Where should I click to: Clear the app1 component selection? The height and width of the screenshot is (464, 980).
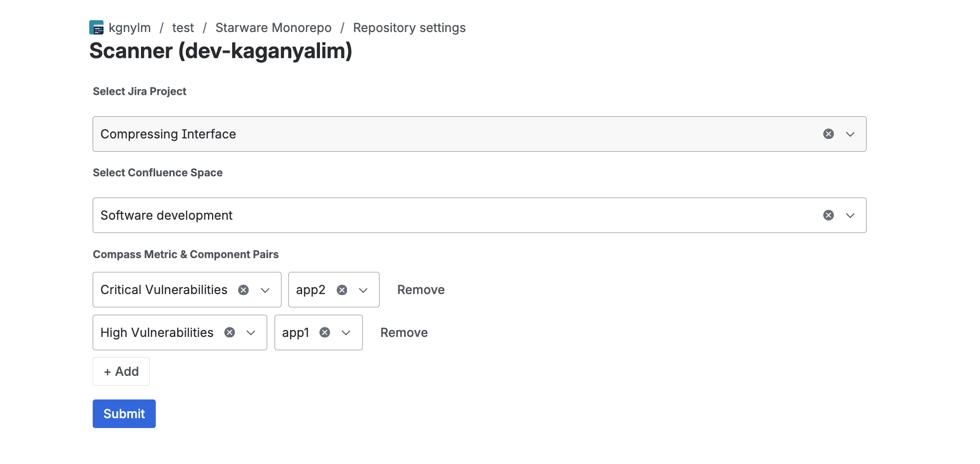click(x=325, y=332)
